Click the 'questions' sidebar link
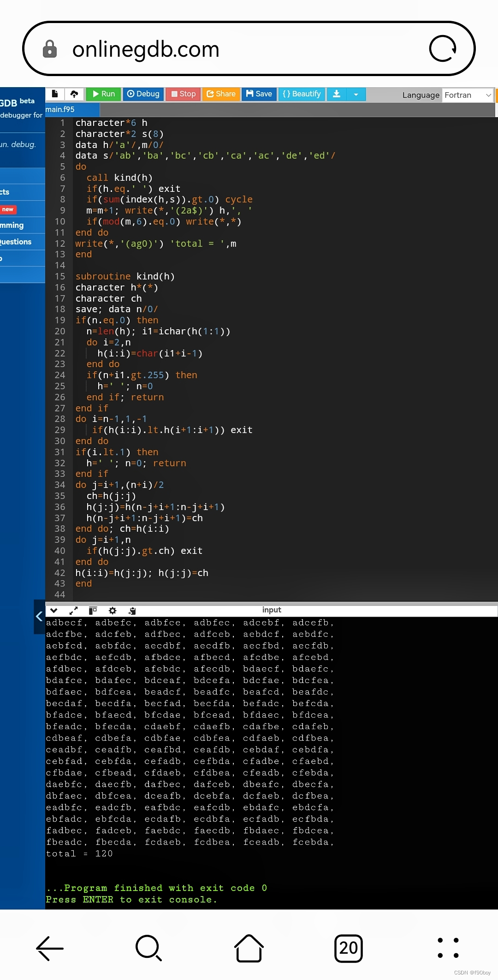Image resolution: width=498 pixels, height=980 pixels. coord(16,242)
